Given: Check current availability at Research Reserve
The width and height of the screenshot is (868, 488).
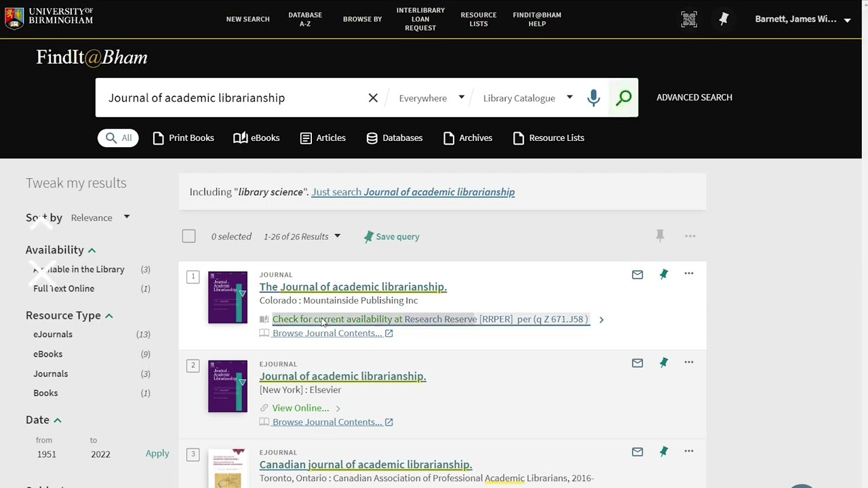Looking at the screenshot, I should 430,319.
